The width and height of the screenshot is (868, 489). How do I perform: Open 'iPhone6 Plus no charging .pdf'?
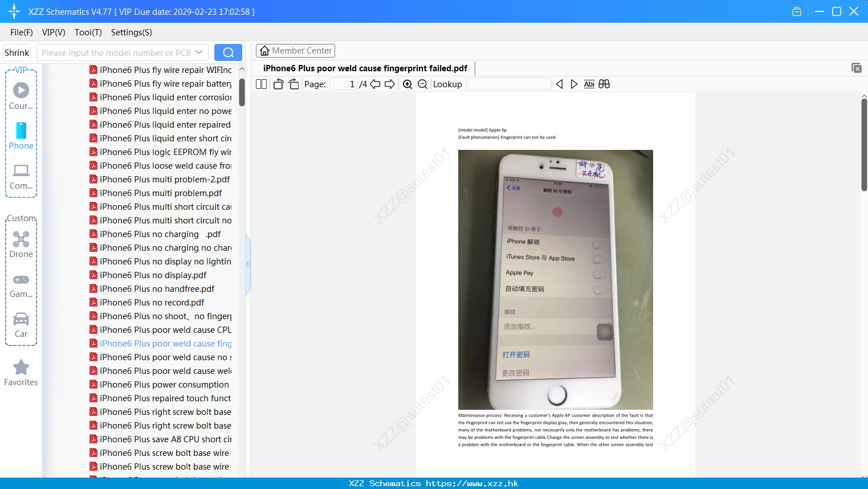click(x=155, y=234)
